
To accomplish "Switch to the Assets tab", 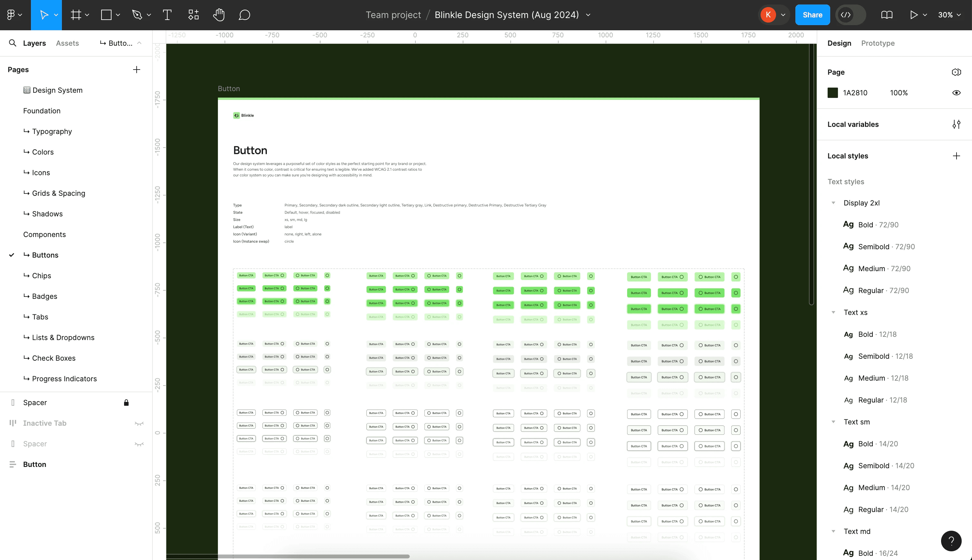I will (67, 43).
